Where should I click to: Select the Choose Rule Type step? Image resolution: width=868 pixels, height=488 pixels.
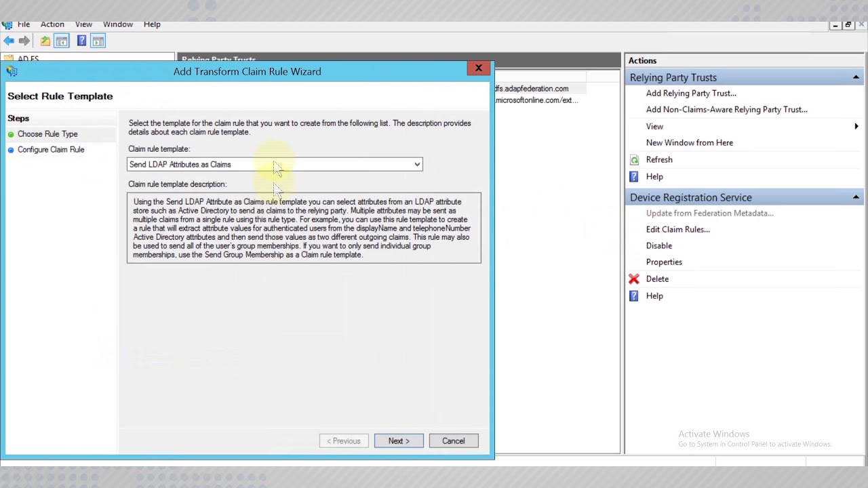pyautogui.click(x=47, y=134)
